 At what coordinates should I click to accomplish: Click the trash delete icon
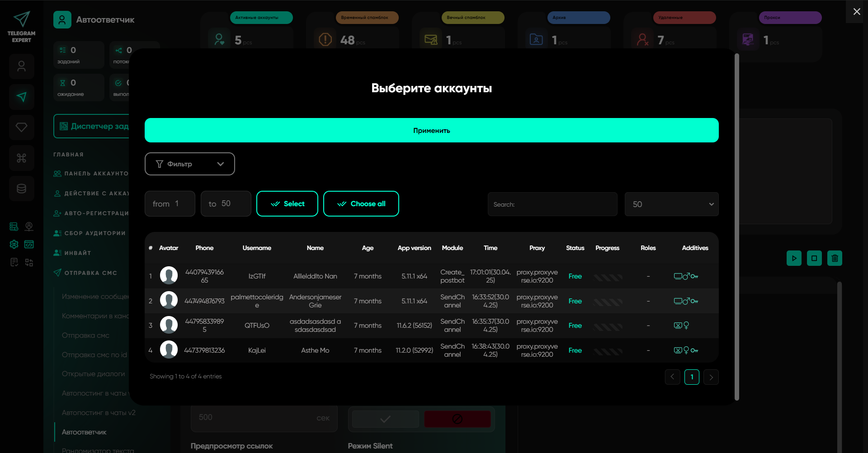835,258
